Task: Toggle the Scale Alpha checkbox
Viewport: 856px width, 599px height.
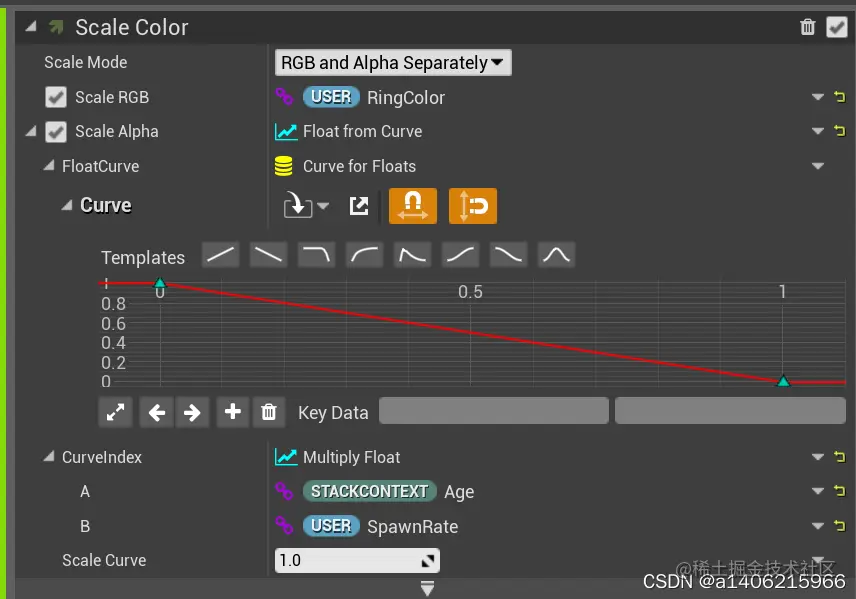Action: tap(56, 131)
